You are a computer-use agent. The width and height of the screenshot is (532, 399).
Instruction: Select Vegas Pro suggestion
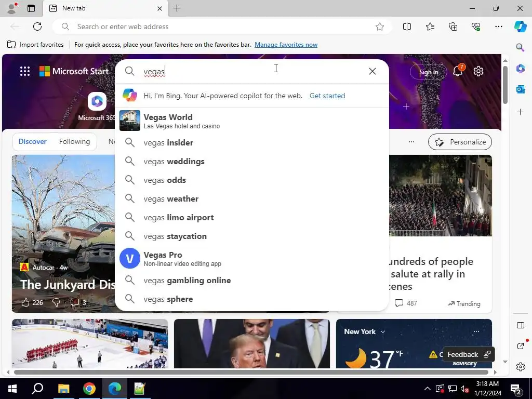(252, 259)
